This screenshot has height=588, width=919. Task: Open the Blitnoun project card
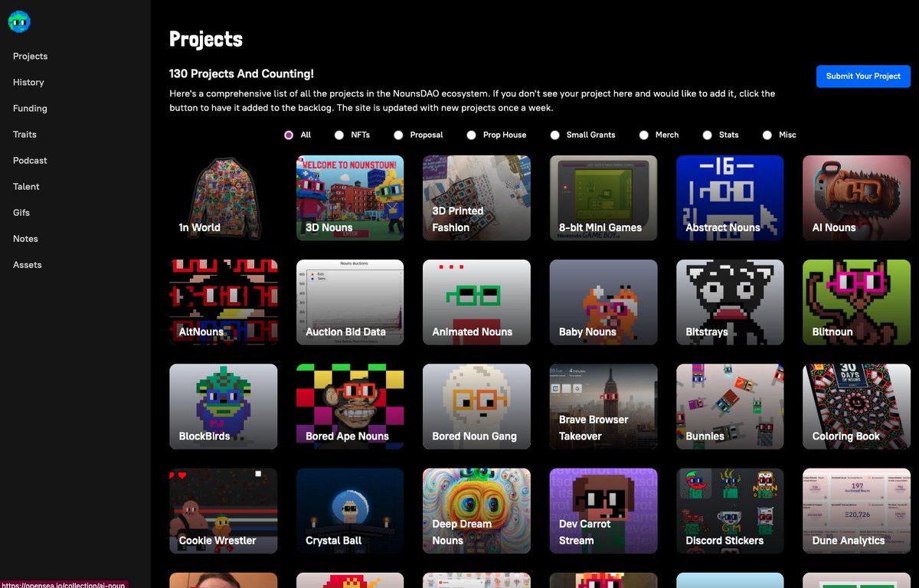(856, 302)
